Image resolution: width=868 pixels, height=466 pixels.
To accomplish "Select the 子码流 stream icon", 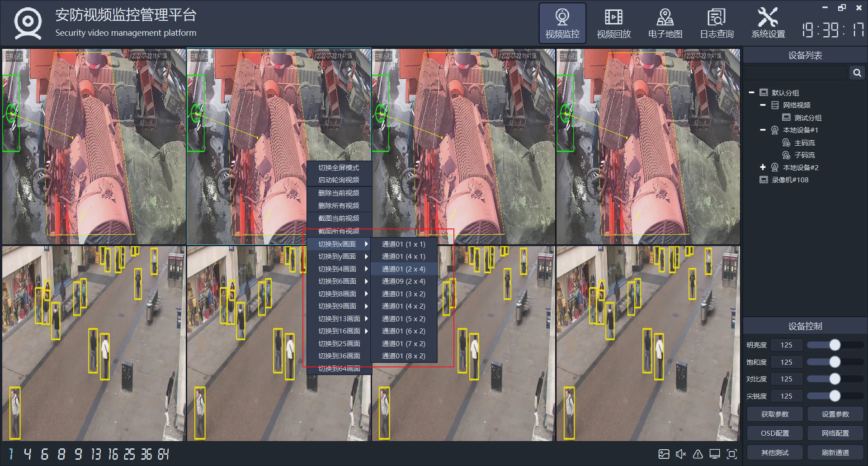I will pyautogui.click(x=786, y=155).
